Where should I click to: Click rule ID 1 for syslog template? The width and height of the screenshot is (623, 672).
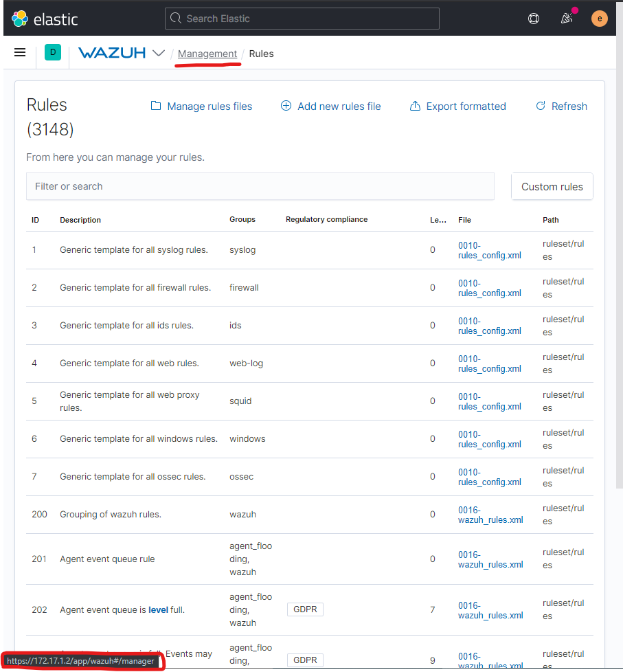point(34,249)
